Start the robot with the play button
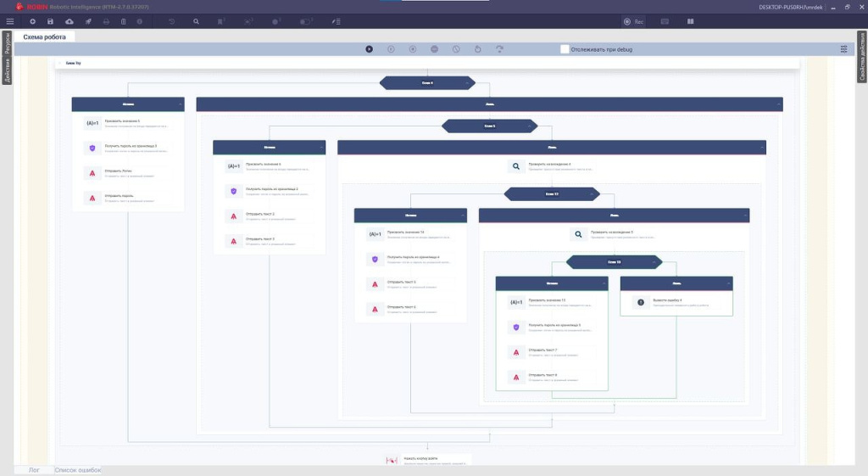This screenshot has width=868, height=476. (370, 49)
